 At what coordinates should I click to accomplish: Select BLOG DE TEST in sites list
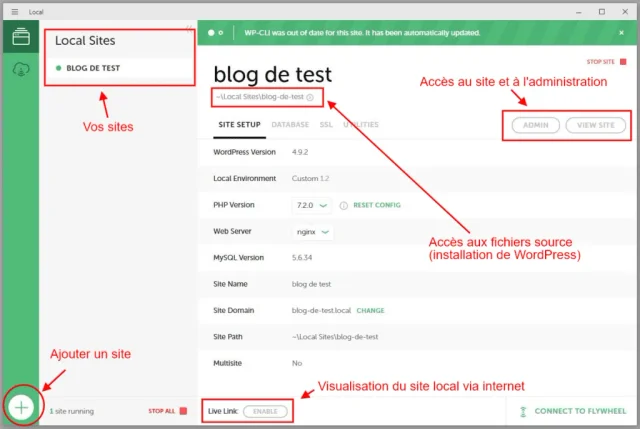(x=93, y=69)
